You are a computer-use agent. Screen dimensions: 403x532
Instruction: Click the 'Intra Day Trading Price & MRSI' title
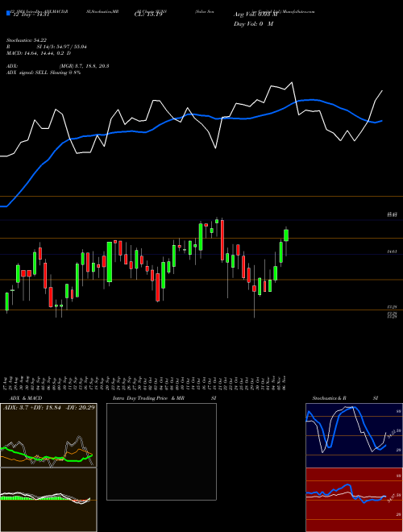[164, 398]
